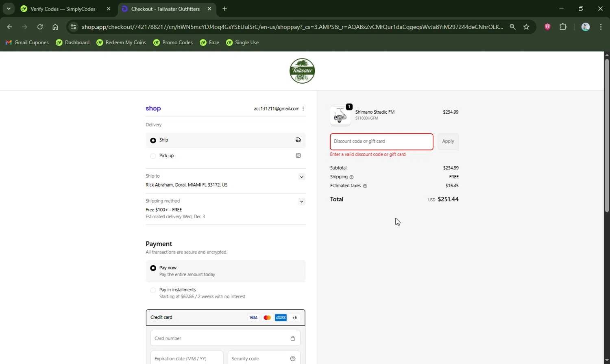Open account options menu next to email
The height and width of the screenshot is (364, 610).
(x=303, y=108)
